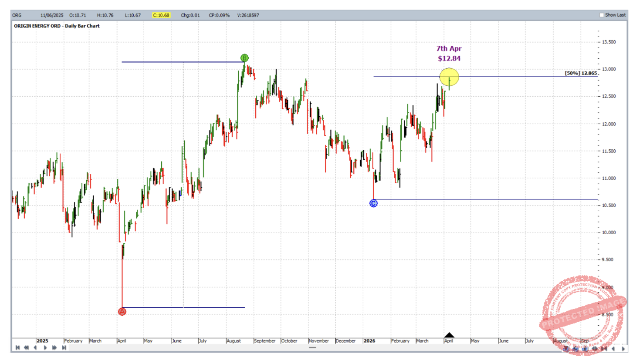Click the 12.000 price axis label

pos(609,124)
